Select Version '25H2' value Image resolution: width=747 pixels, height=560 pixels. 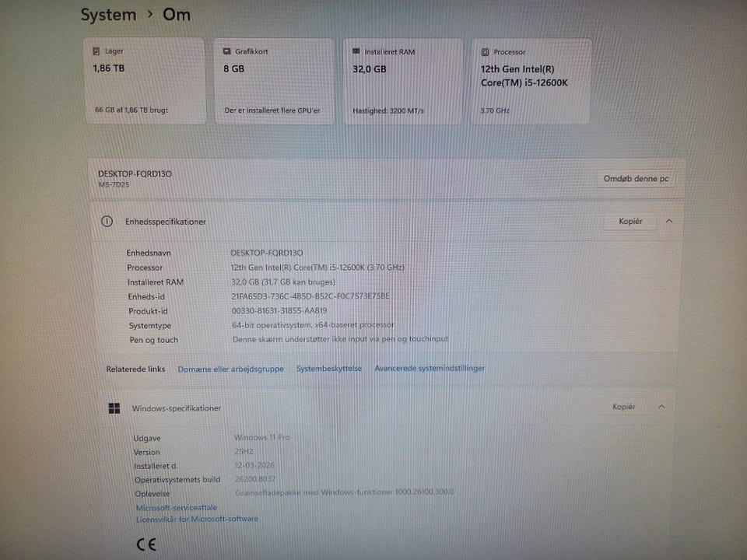[x=244, y=451]
